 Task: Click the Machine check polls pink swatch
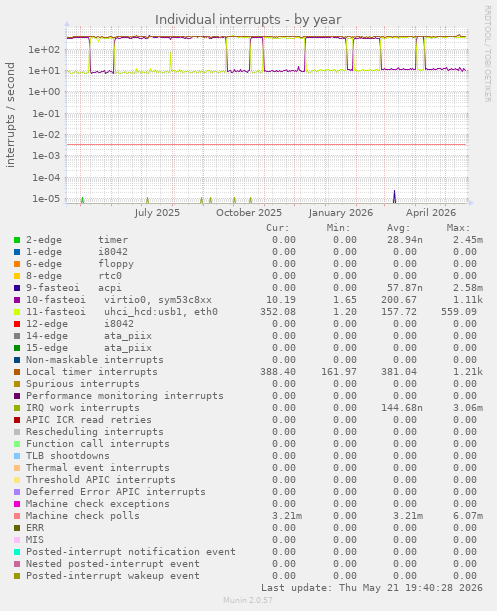[17, 516]
